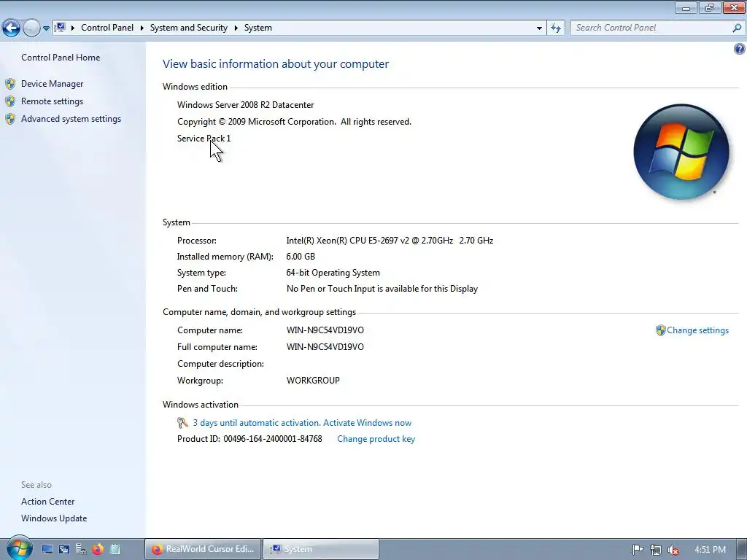The height and width of the screenshot is (560, 747).
Task: Open the recent pages dropdown beside Forward
Action: click(x=46, y=28)
